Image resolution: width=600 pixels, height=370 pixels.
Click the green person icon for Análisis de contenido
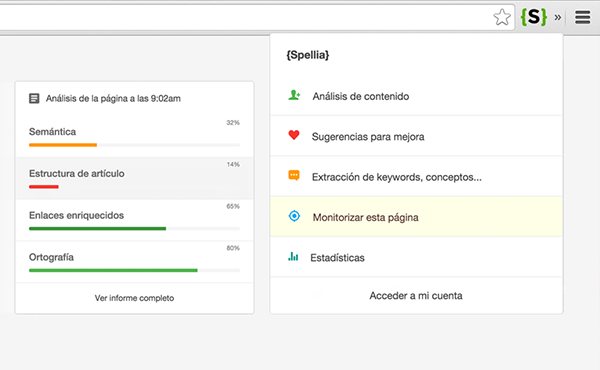pos(294,95)
